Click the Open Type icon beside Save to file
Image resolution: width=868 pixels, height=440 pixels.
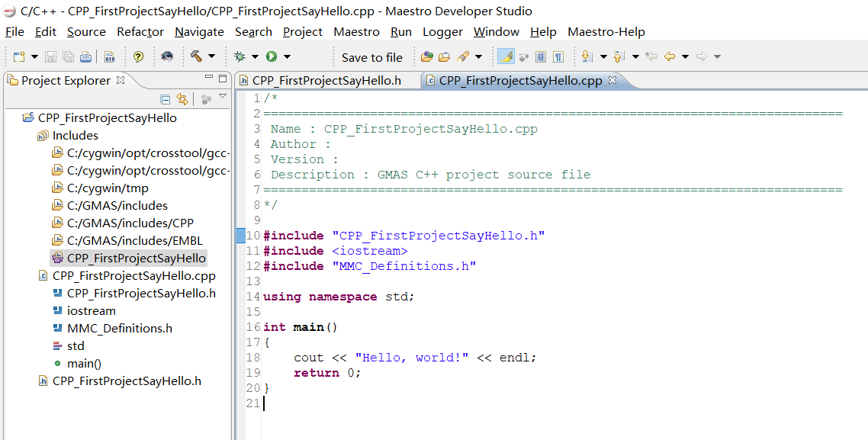click(x=427, y=56)
